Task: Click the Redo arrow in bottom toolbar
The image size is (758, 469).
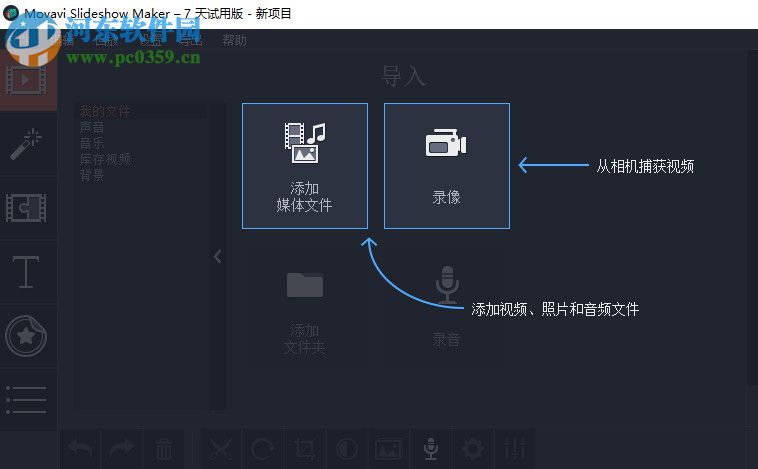Action: point(122,449)
